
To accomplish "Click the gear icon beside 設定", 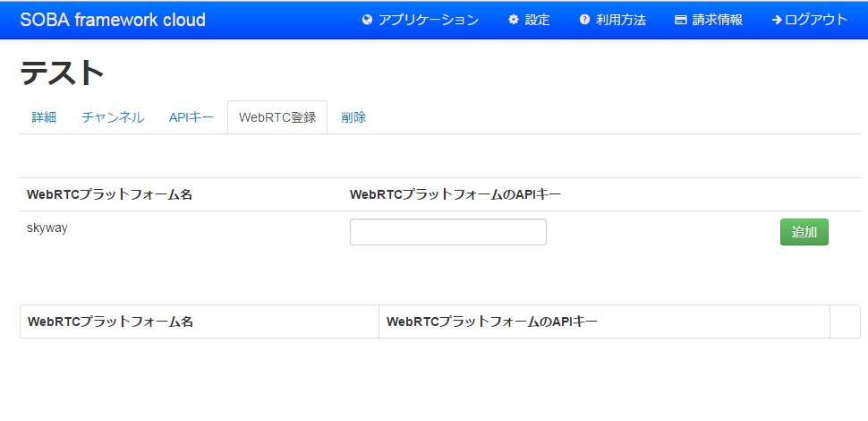I will coord(514,20).
